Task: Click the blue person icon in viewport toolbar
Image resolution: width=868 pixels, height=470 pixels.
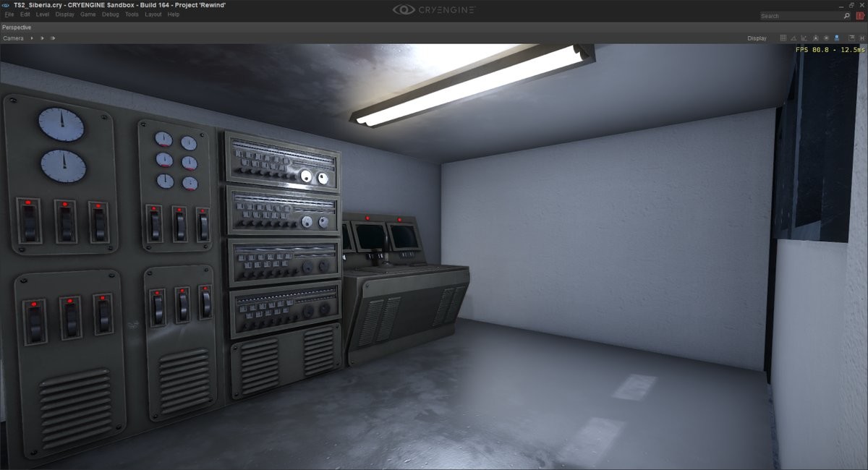Action: [837, 38]
